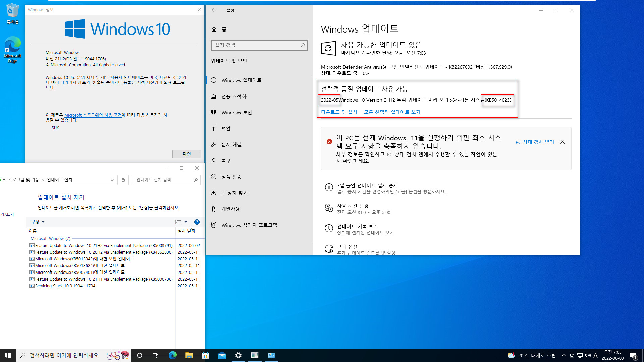Open the Recycle Bin desktop icon
The image size is (644, 362).
point(12,14)
